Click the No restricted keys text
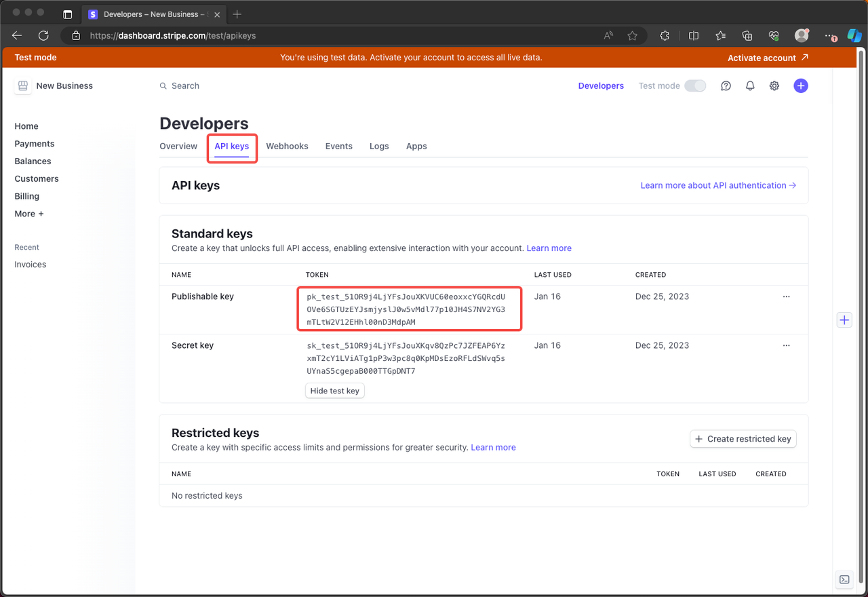The width and height of the screenshot is (868, 597). pyautogui.click(x=207, y=496)
